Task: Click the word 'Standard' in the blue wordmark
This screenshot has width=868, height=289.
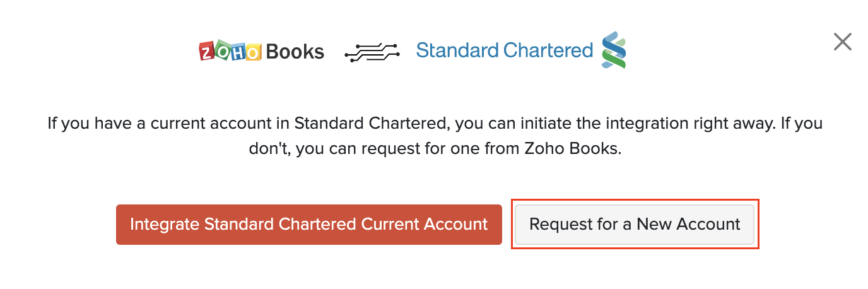Action: [454, 50]
